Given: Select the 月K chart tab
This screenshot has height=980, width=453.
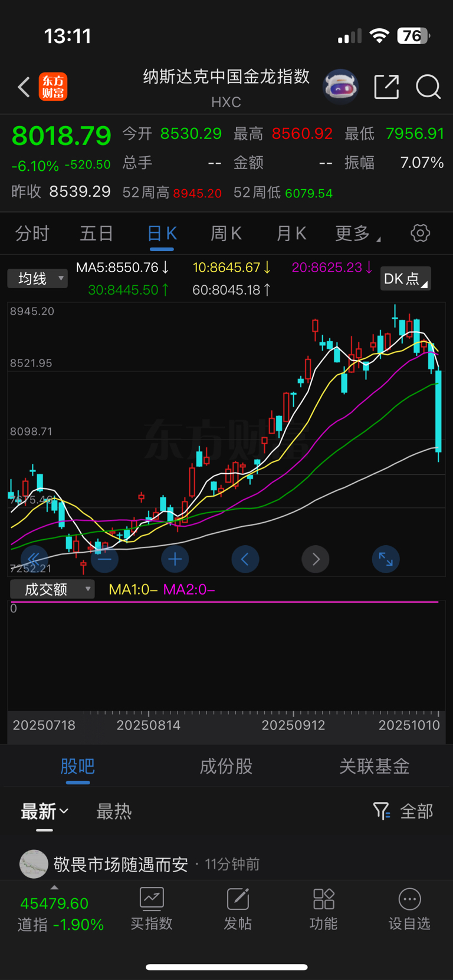Looking at the screenshot, I should (x=291, y=233).
